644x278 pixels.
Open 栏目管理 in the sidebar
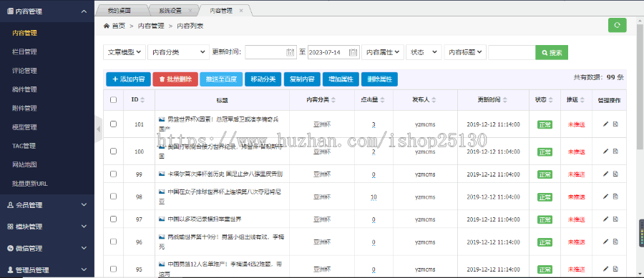coord(24,51)
